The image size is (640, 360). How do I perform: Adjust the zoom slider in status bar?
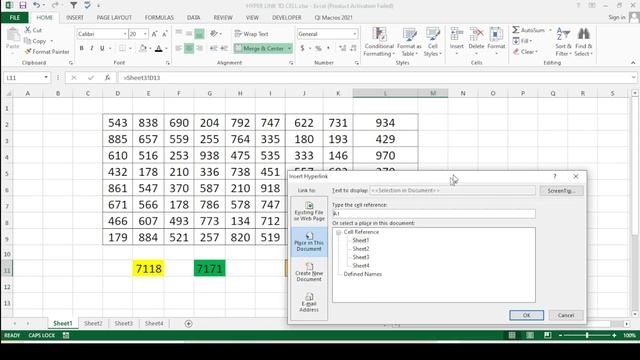point(587,336)
